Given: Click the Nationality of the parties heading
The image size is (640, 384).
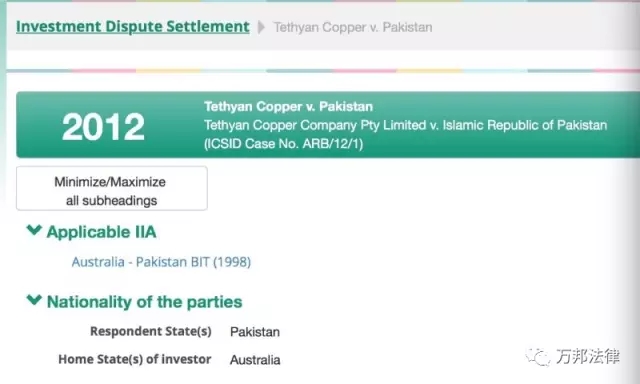Looking at the screenshot, I should [x=144, y=302].
